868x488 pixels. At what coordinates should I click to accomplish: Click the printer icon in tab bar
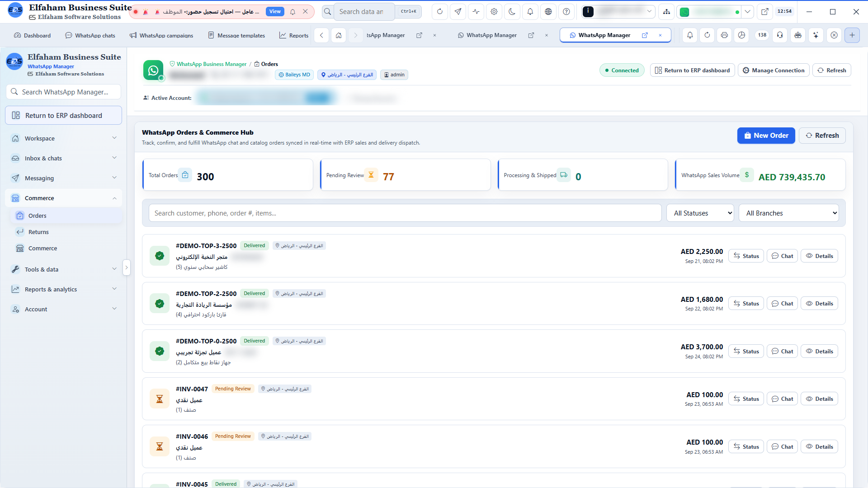point(725,35)
